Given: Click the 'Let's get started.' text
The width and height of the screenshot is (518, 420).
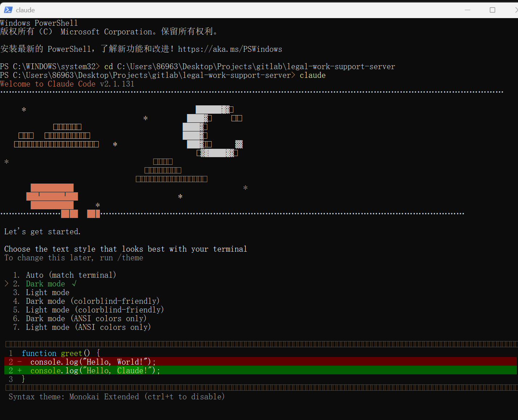Looking at the screenshot, I should [x=42, y=232].
